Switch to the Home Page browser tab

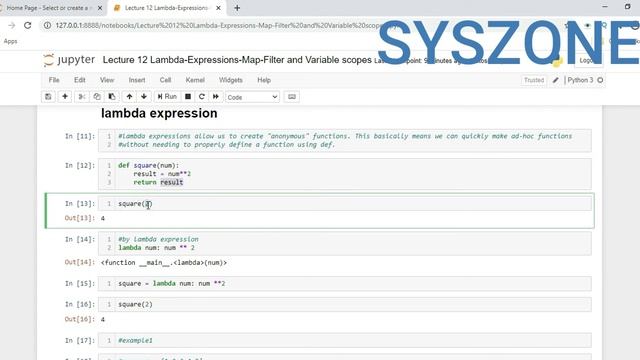(47, 8)
